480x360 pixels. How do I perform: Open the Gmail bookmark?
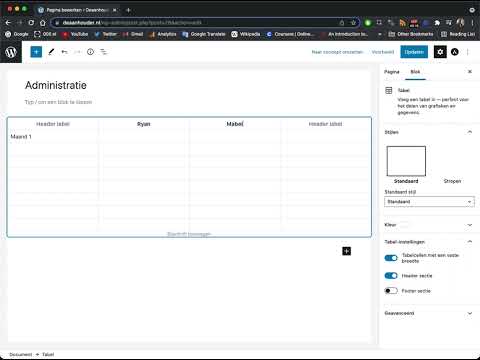pos(133,34)
